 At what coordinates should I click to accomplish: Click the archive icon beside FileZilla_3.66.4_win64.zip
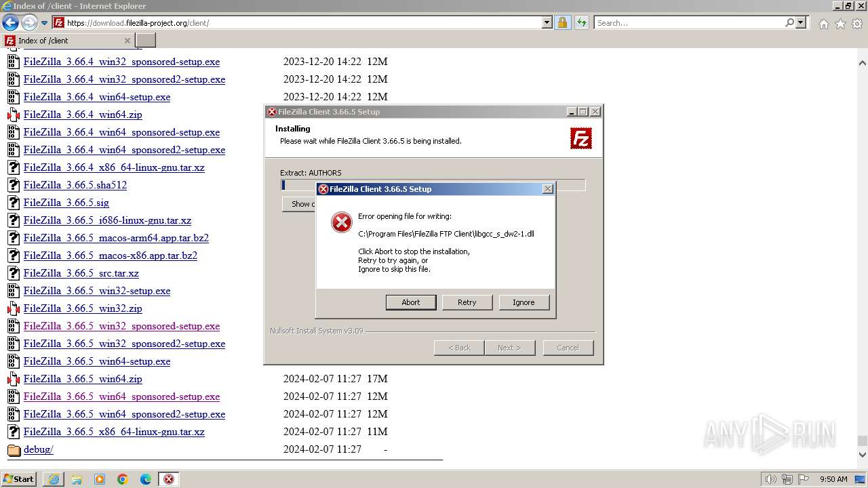(x=14, y=115)
